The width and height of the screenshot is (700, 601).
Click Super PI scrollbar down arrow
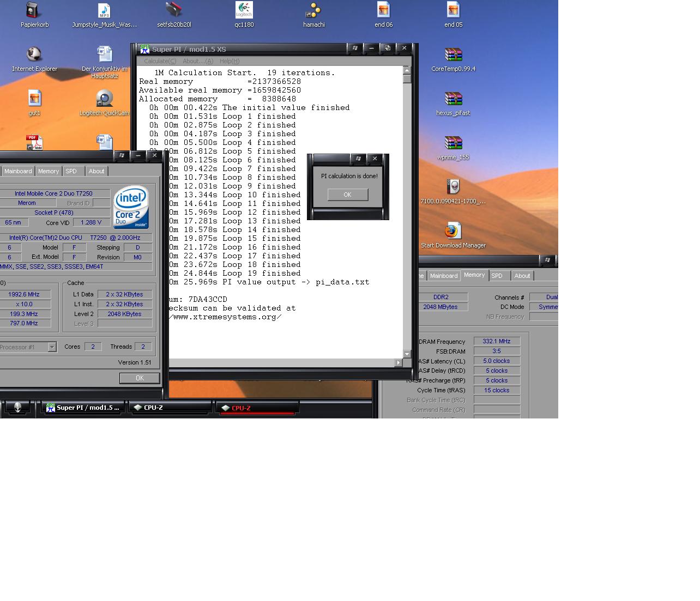tap(407, 354)
